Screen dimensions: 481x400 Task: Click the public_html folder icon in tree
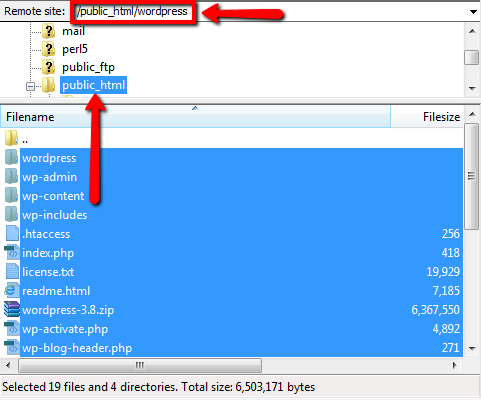coord(49,85)
